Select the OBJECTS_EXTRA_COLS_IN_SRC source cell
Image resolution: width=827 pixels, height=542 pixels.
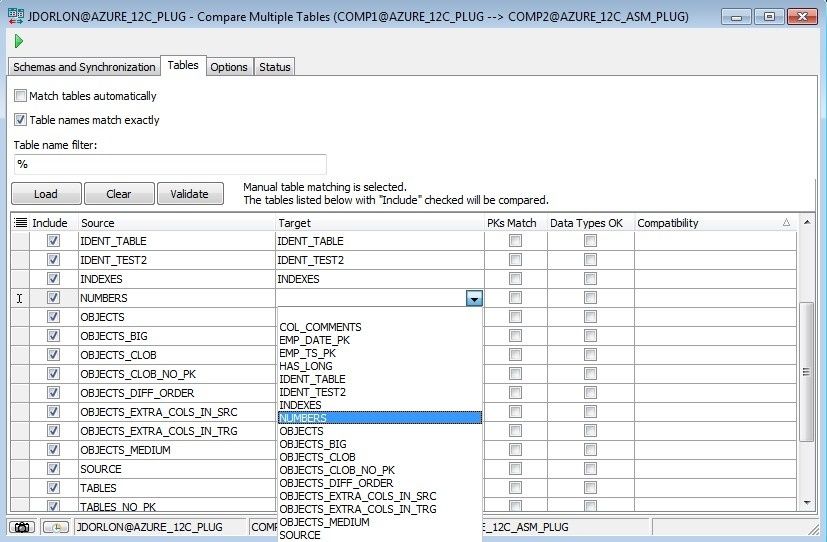coord(177,412)
